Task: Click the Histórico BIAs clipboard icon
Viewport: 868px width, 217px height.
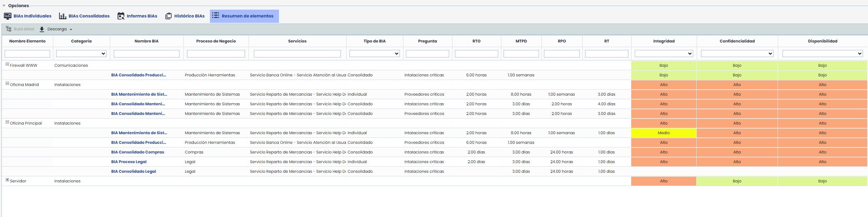Action: pos(168,16)
